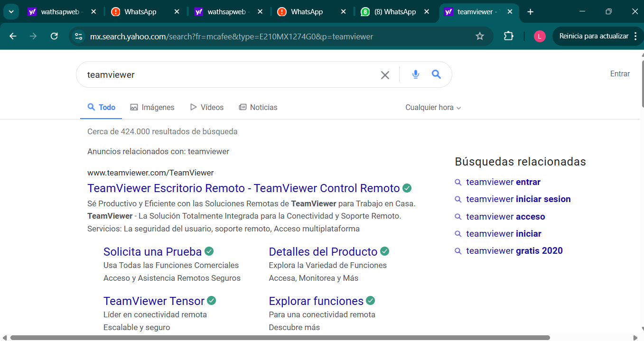This screenshot has width=644, height=341.
Task: Click the scroll-left arrow on horizontal scrollbar
Action: [x=4, y=338]
